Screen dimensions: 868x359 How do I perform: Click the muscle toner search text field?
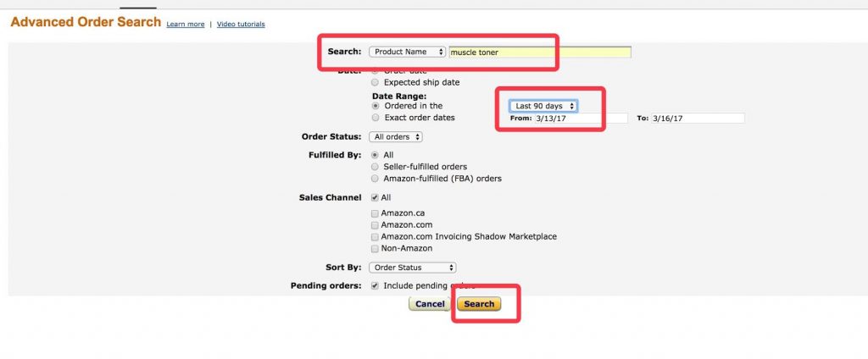pyautogui.click(x=540, y=52)
